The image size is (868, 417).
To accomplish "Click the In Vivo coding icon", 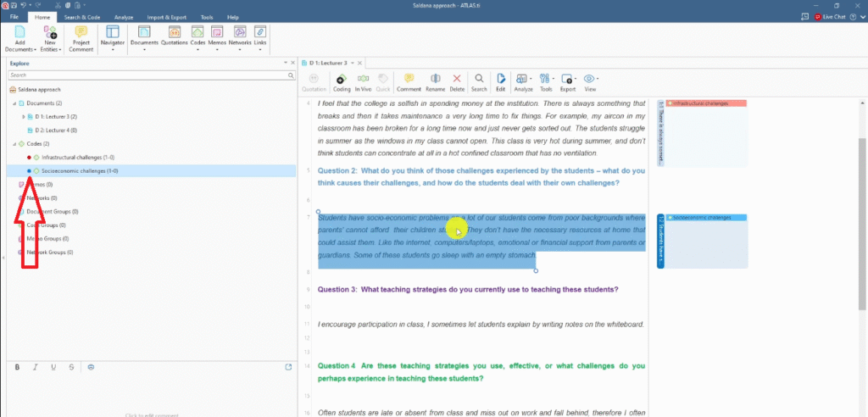I will [x=363, y=81].
